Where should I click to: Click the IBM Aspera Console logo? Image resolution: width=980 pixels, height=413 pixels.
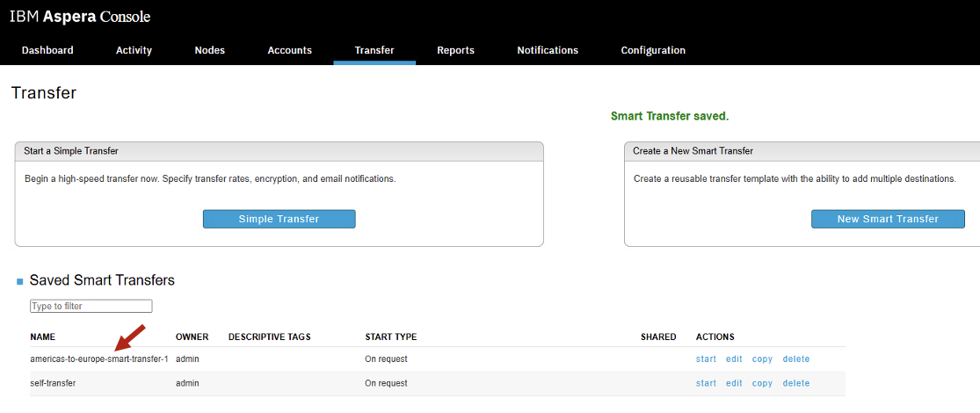click(x=80, y=17)
